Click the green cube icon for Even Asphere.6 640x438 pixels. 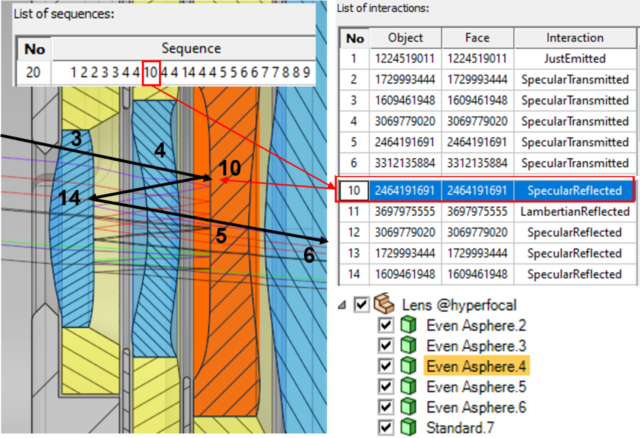[x=409, y=407]
